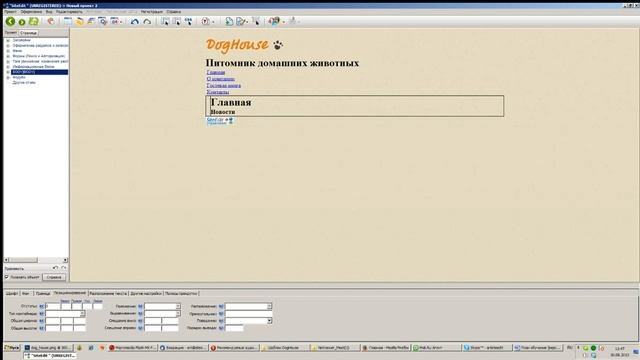Click the small redo icon in the properties header
This screenshot has height=360, width=640.
pos(64,268)
